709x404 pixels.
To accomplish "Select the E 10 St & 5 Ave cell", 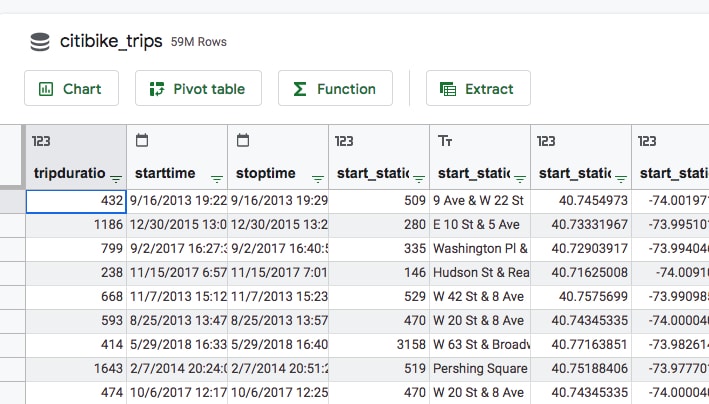I will [480, 225].
